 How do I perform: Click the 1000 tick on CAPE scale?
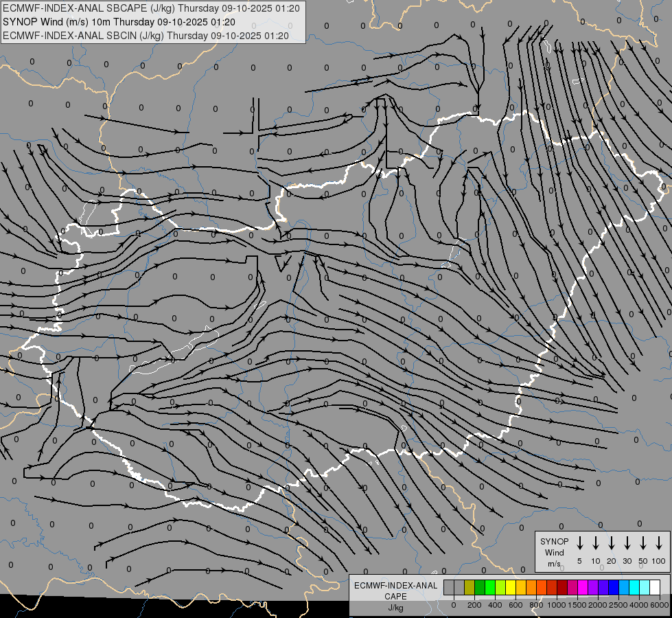pyautogui.click(x=557, y=605)
